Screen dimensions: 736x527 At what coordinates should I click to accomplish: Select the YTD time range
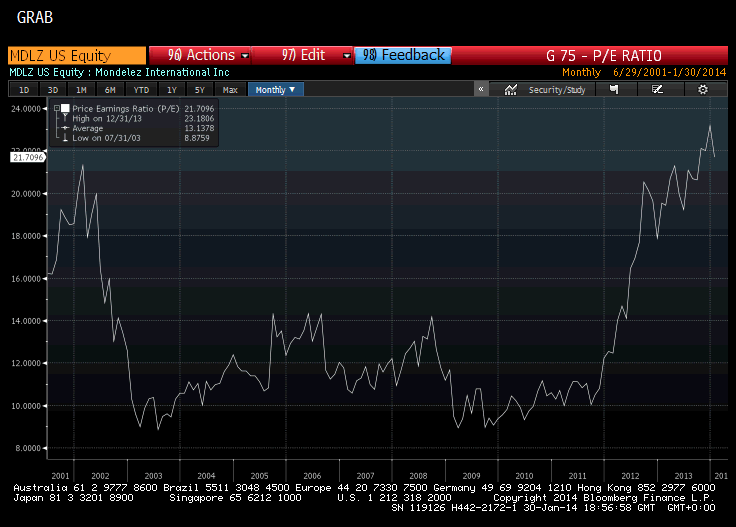[x=141, y=90]
